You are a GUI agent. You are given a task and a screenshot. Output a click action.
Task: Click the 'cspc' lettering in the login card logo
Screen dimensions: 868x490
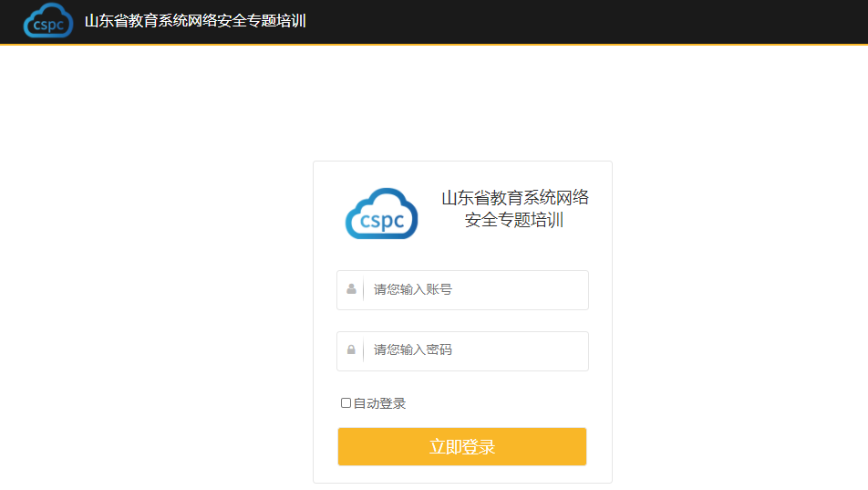tap(382, 221)
